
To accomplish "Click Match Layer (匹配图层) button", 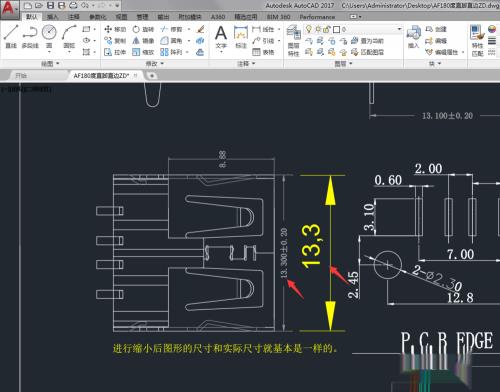I will click(367, 52).
